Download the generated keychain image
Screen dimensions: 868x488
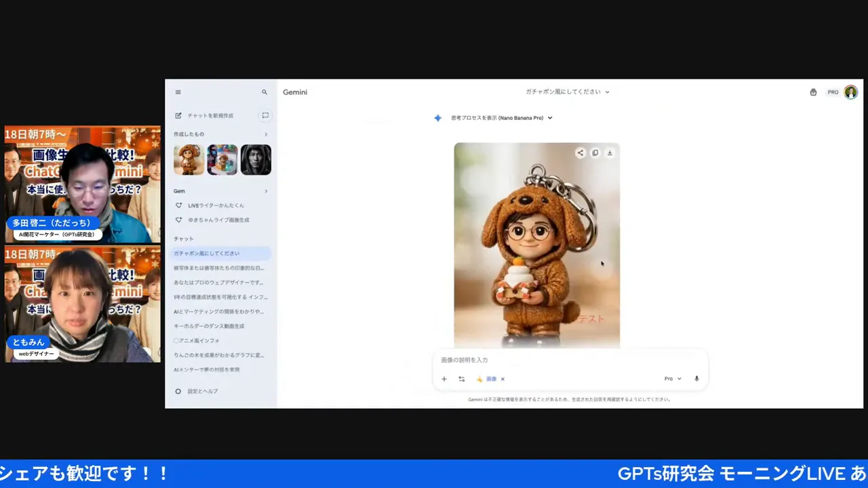[x=609, y=152]
